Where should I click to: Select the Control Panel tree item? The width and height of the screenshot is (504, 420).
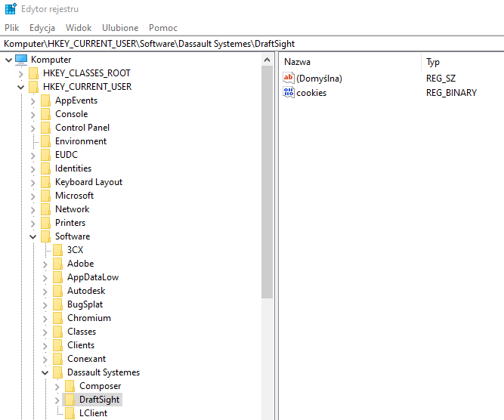pos(82,128)
